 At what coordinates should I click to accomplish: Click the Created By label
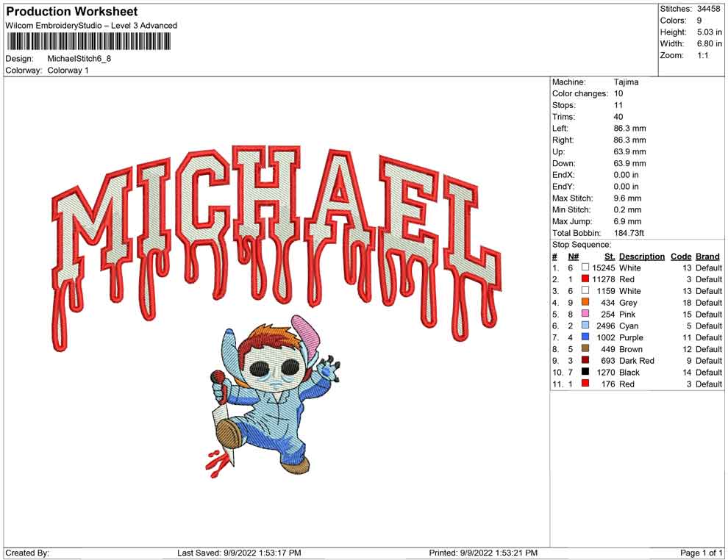[27, 553]
